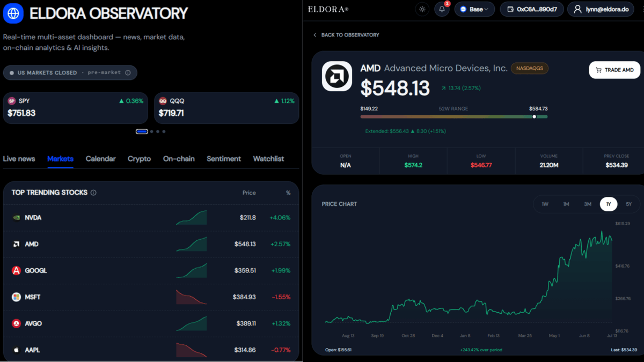Viewport: 644px width, 362px height.
Task: Click the LOW value $546.77
Action: (481, 165)
